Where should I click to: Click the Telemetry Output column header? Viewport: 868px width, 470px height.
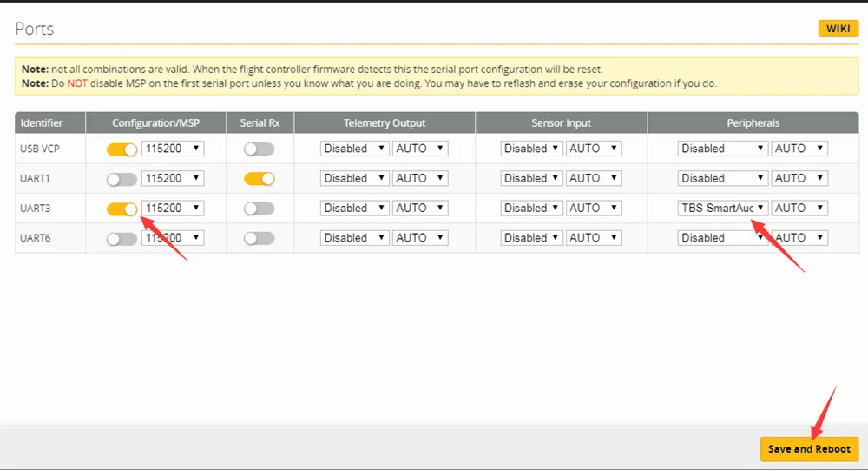[x=385, y=123]
